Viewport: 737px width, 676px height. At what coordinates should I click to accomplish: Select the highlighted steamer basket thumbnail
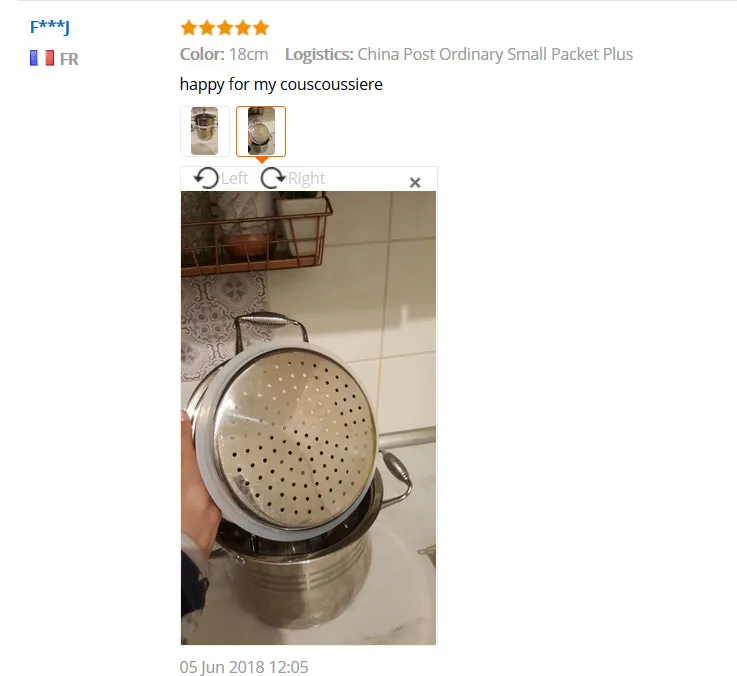pos(261,131)
